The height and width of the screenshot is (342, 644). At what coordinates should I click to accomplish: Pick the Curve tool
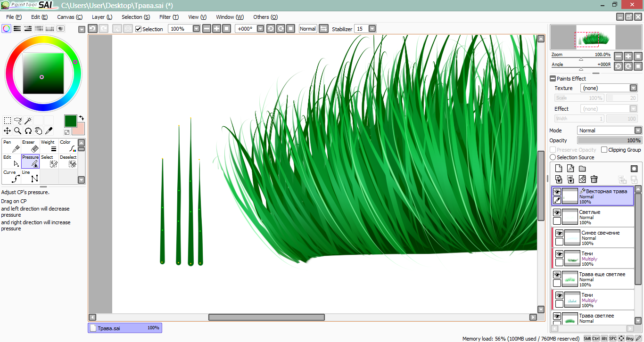tap(11, 176)
